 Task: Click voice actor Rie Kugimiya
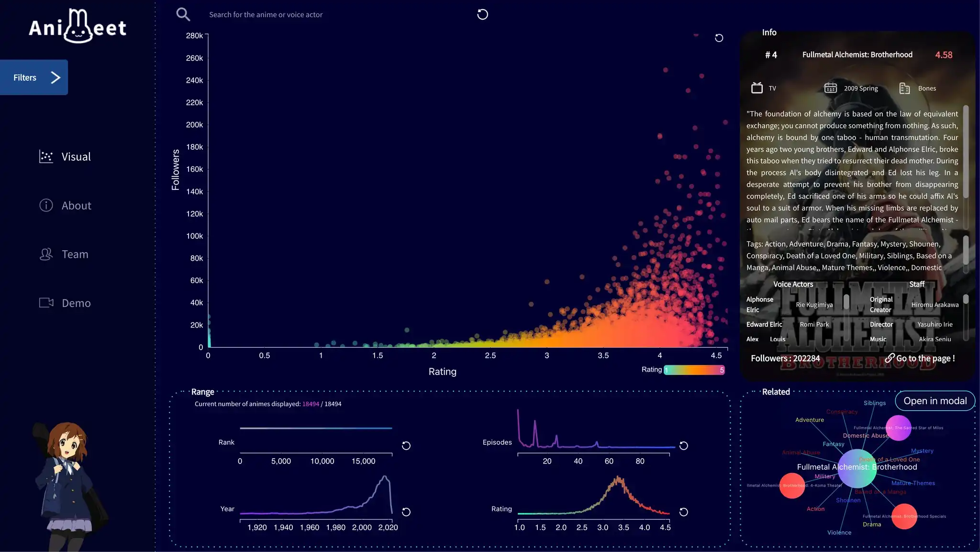click(x=814, y=305)
